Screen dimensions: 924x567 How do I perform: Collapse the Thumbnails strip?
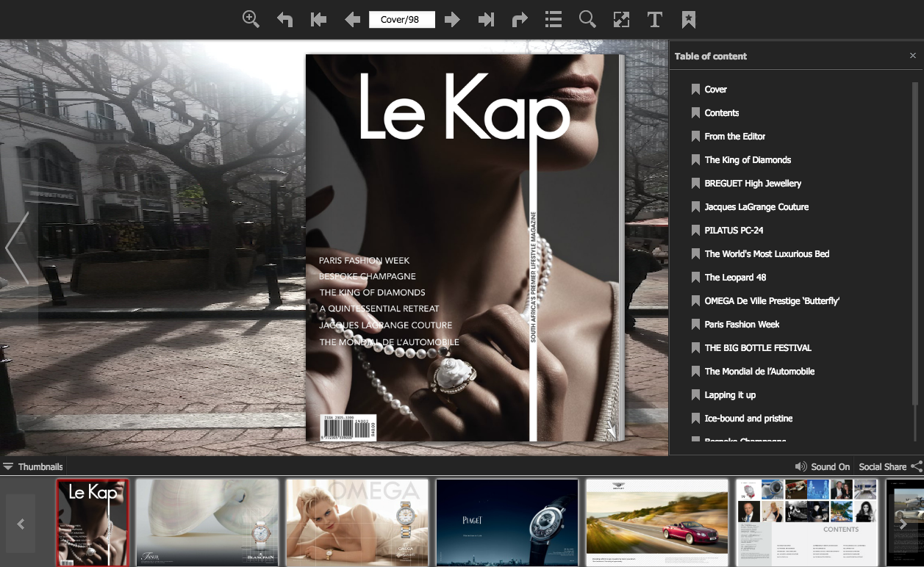(x=40, y=466)
